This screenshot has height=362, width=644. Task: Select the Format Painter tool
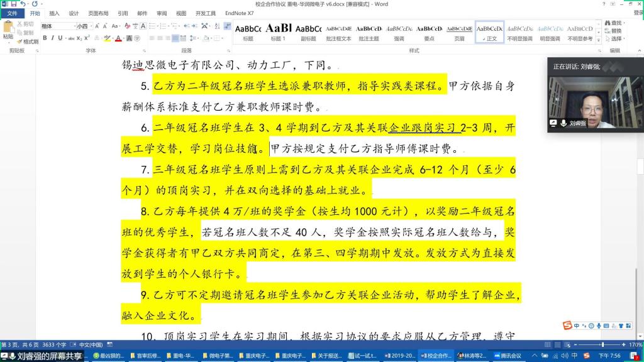tap(28, 41)
